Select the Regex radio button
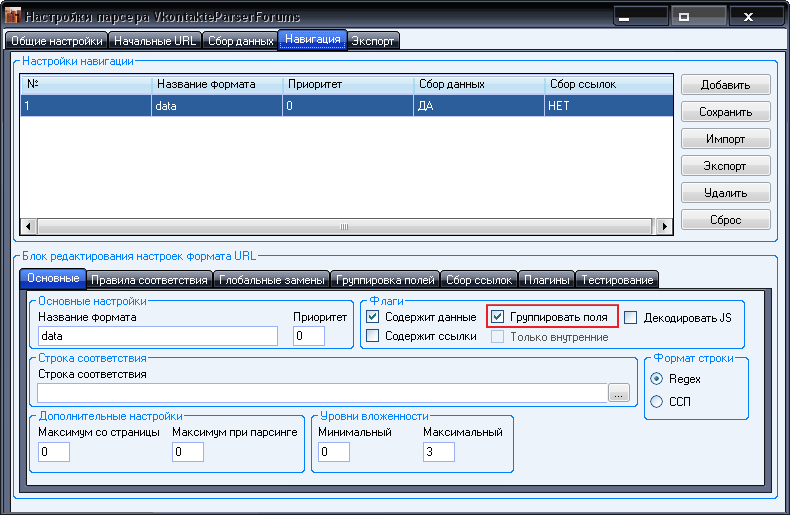The image size is (790, 515). pos(656,379)
